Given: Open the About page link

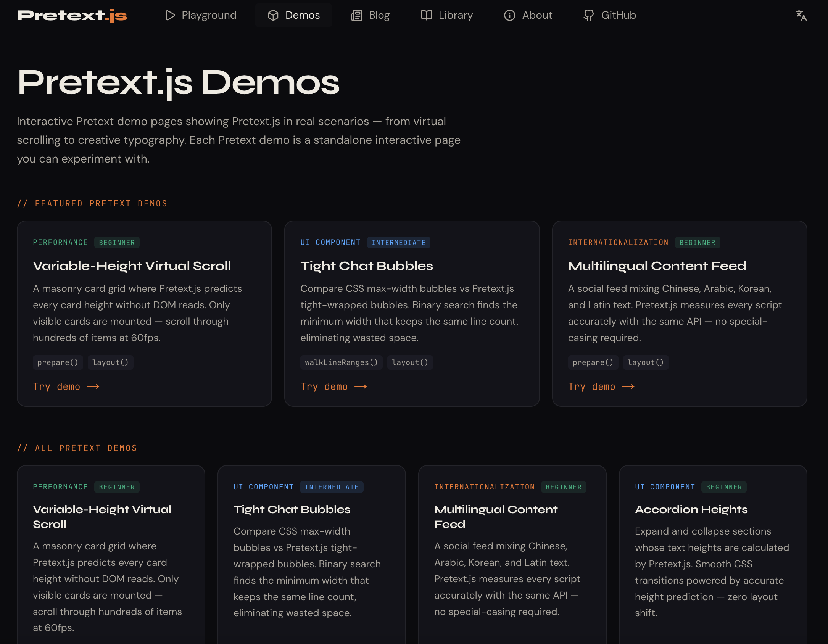Looking at the screenshot, I should point(537,15).
